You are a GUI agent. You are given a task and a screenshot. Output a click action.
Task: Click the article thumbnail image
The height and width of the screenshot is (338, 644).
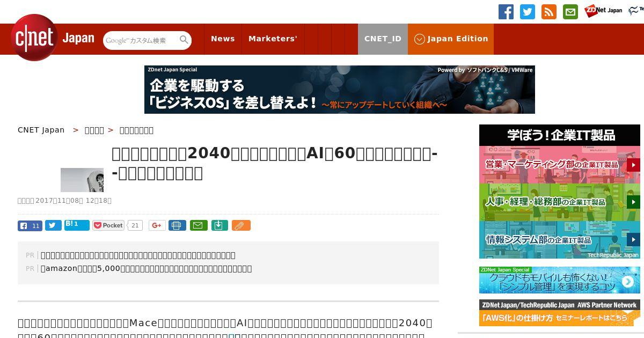pos(82,180)
